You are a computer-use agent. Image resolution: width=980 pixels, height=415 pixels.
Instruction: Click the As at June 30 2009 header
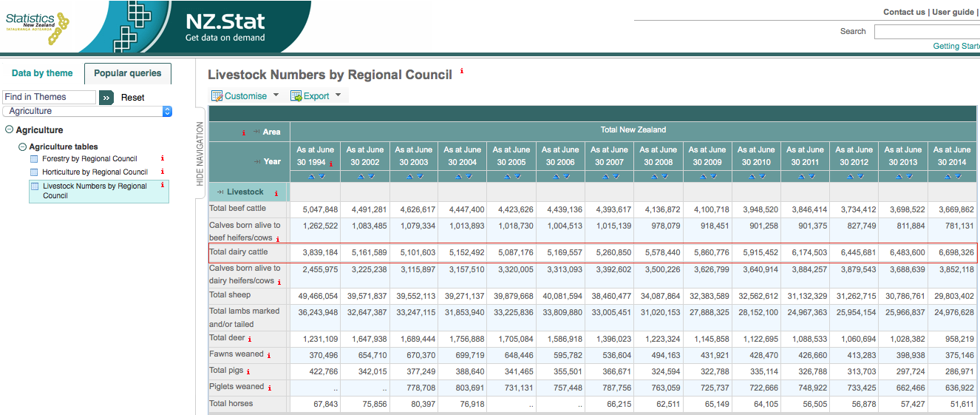pos(707,155)
